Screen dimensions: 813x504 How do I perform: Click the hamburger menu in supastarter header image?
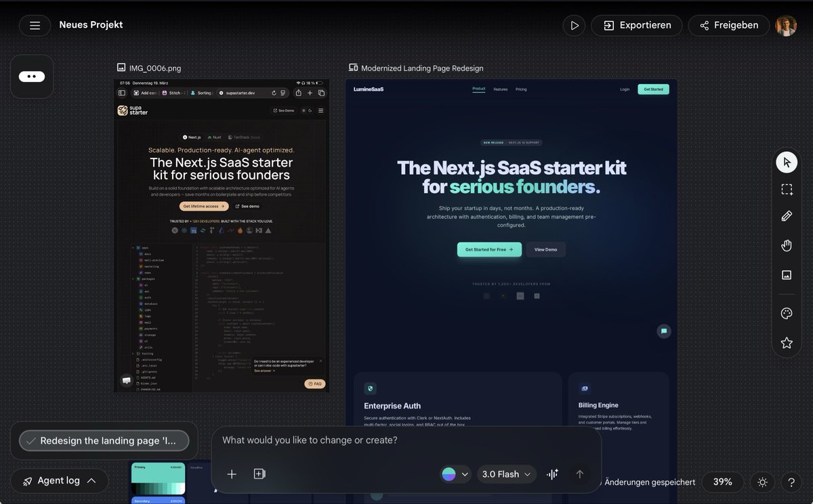tap(320, 110)
